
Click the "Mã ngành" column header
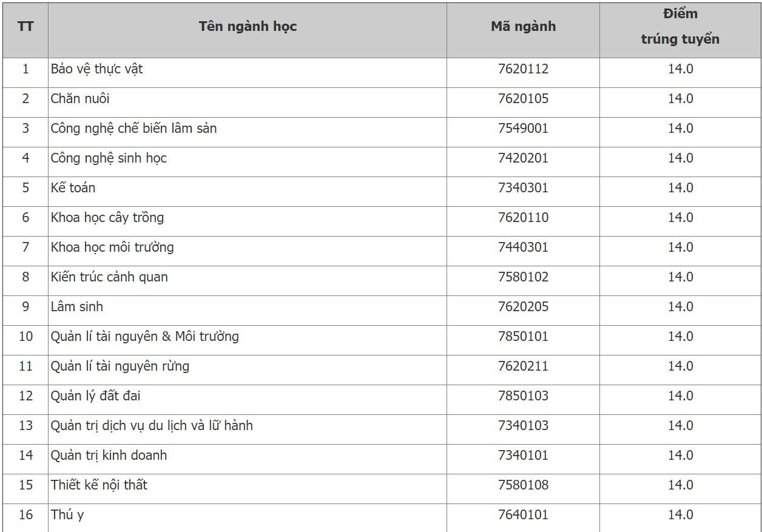click(x=523, y=27)
